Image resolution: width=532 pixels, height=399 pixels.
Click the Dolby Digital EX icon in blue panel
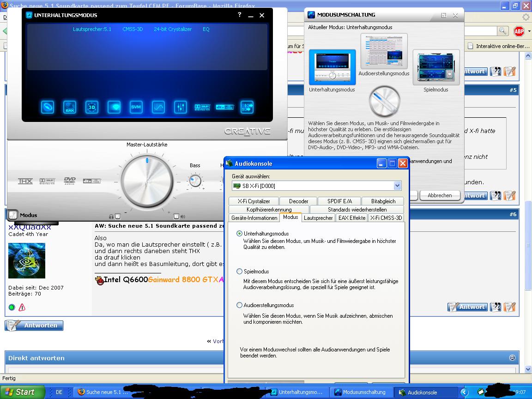pyautogui.click(x=202, y=107)
